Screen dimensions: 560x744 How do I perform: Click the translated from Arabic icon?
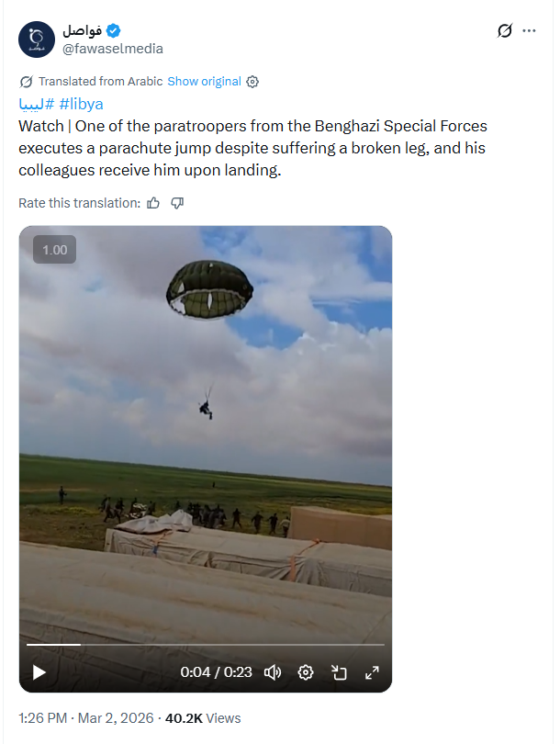26,82
